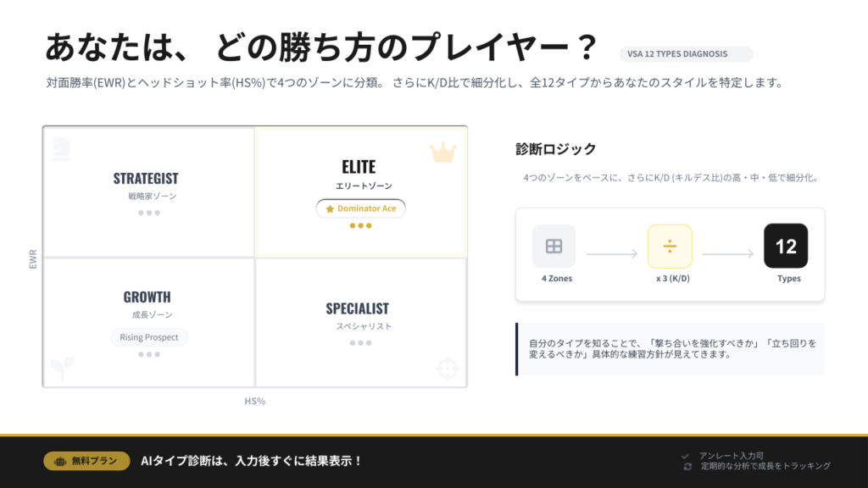Click the VSA 12 TYPES DIAGNOSIS tag
Image resolution: width=868 pixels, height=488 pixels.
[686, 54]
